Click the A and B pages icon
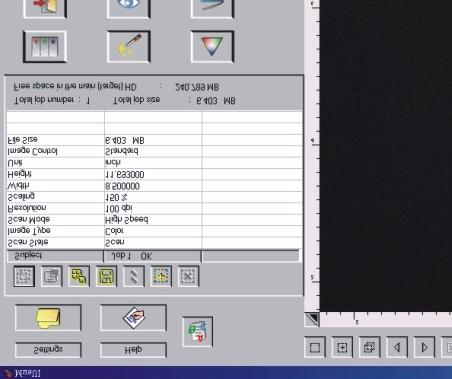The image size is (452, 379). tap(198, 332)
